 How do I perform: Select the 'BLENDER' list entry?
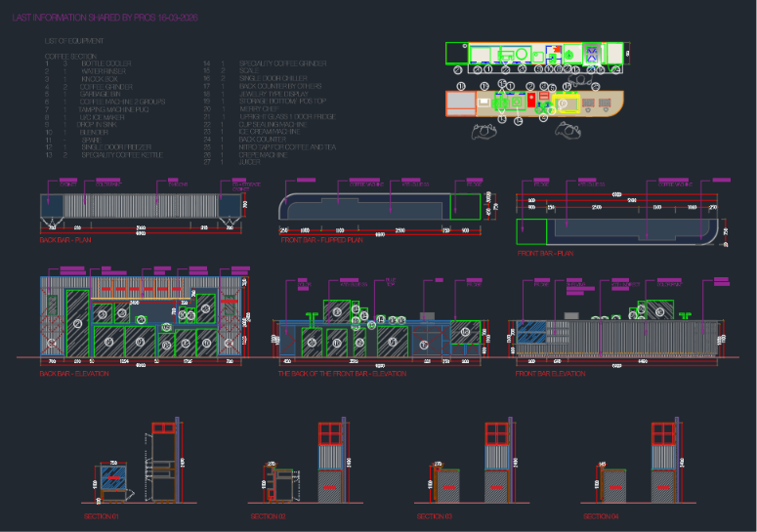click(x=77, y=132)
